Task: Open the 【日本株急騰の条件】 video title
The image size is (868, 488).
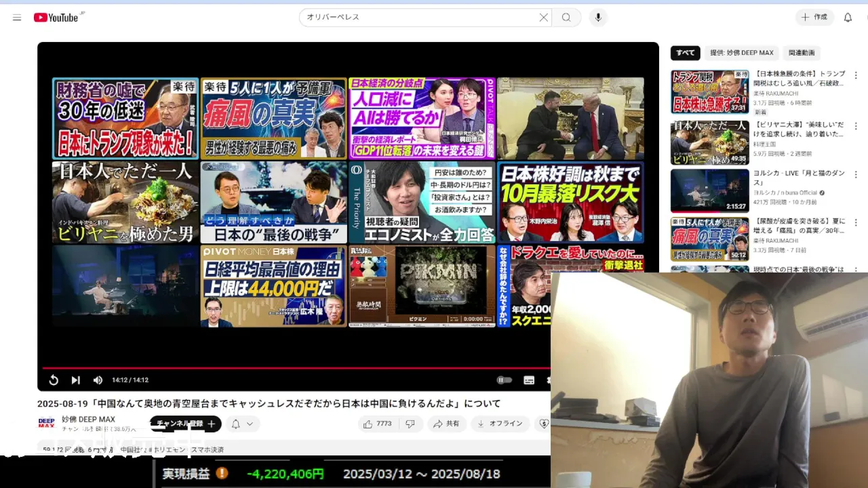Action: point(800,78)
